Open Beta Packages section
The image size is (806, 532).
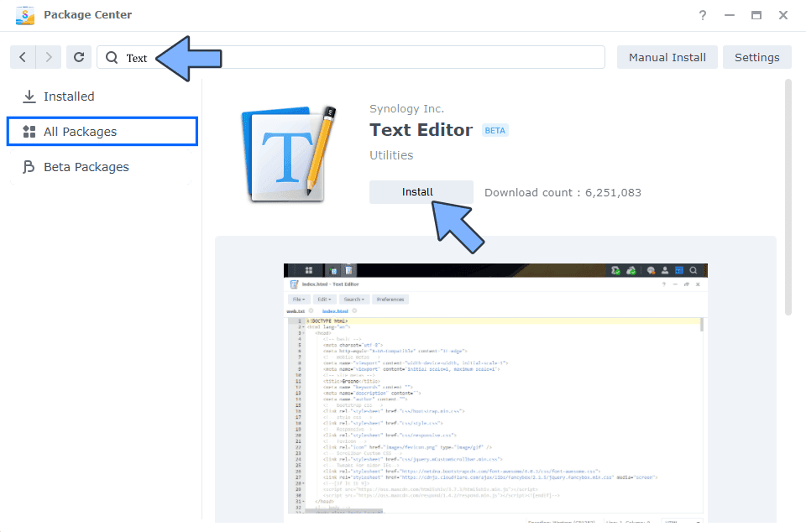pyautogui.click(x=102, y=167)
